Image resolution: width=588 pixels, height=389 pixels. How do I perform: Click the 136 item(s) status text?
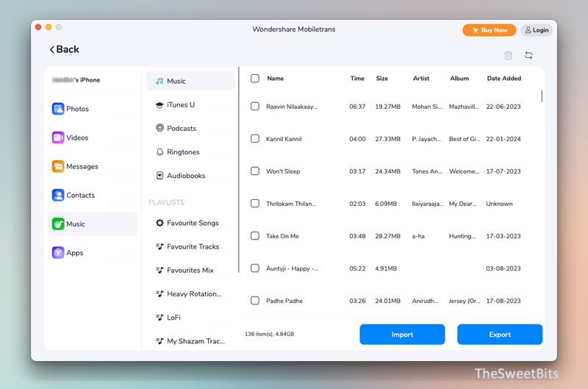[269, 334]
